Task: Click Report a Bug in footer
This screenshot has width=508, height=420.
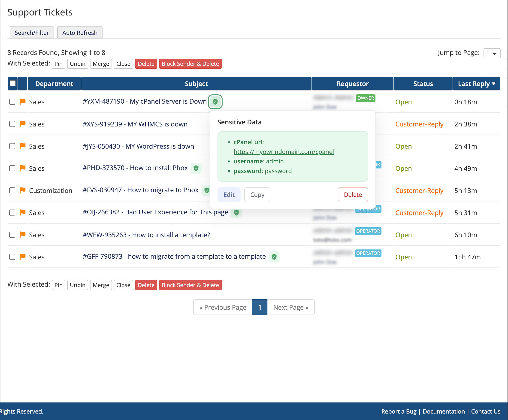Action: pos(399,411)
